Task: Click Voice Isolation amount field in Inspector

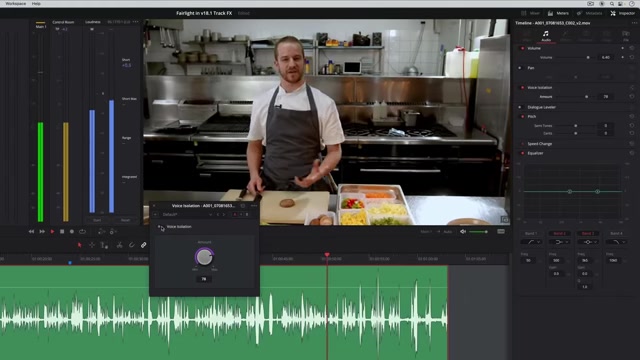Action: coord(605,97)
